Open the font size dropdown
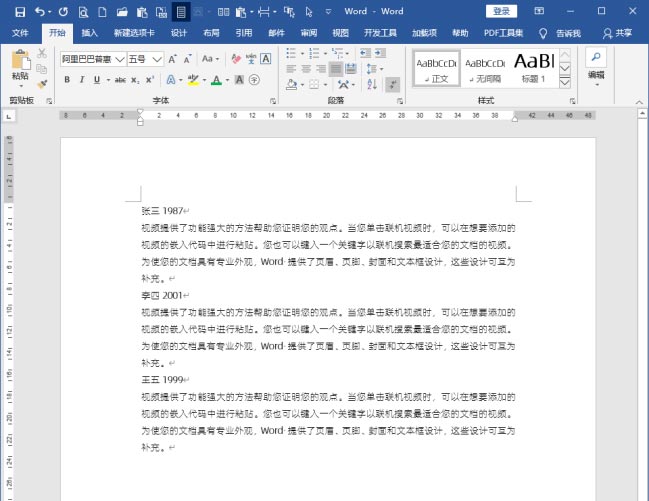 (157, 59)
